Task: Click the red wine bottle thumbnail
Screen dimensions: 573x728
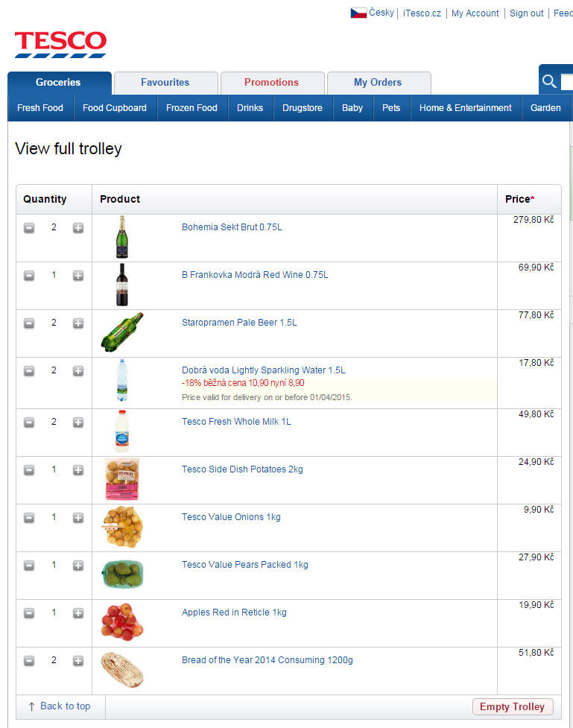Action: click(122, 285)
